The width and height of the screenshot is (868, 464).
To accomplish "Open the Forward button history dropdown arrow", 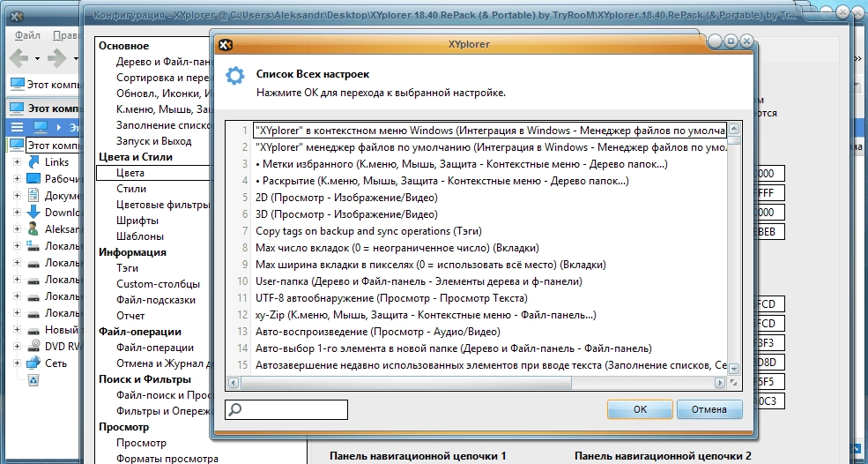I will coord(75,58).
